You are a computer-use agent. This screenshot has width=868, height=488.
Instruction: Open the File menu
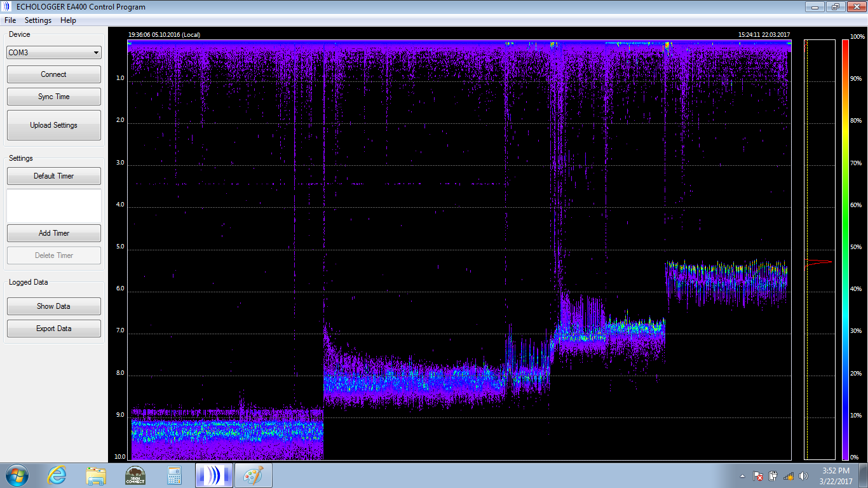click(10, 20)
